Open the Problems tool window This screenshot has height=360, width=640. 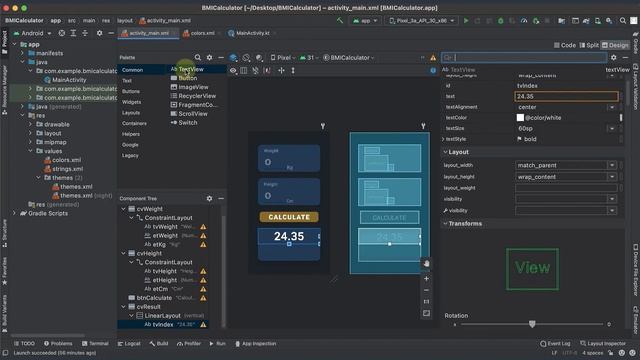coord(58,344)
